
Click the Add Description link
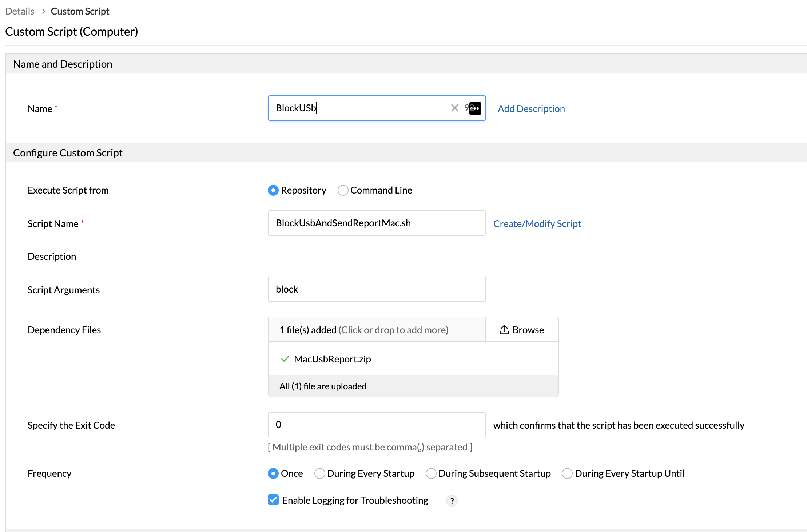(531, 108)
